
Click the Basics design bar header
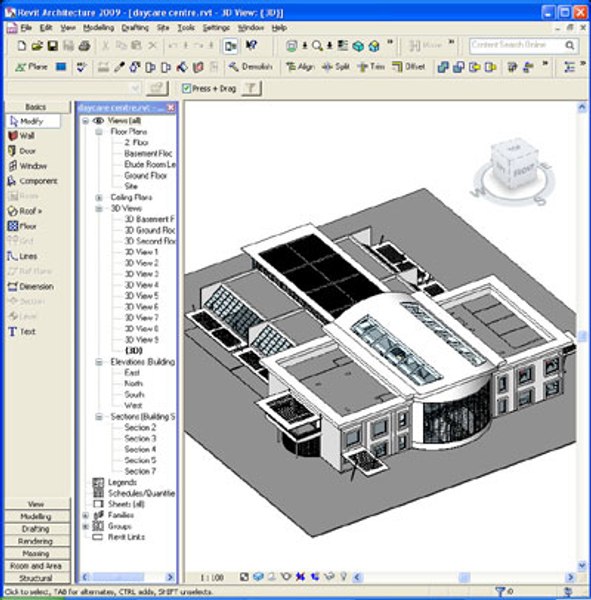pos(36,107)
